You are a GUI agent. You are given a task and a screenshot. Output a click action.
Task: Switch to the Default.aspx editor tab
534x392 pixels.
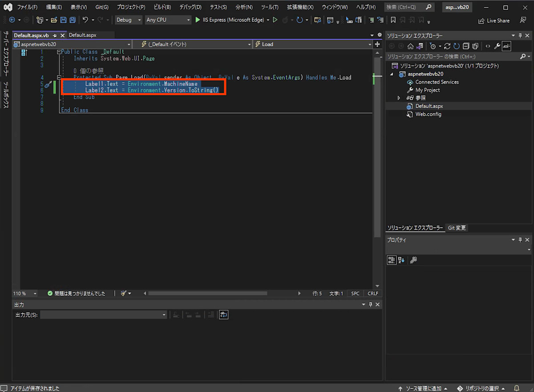(x=83, y=35)
